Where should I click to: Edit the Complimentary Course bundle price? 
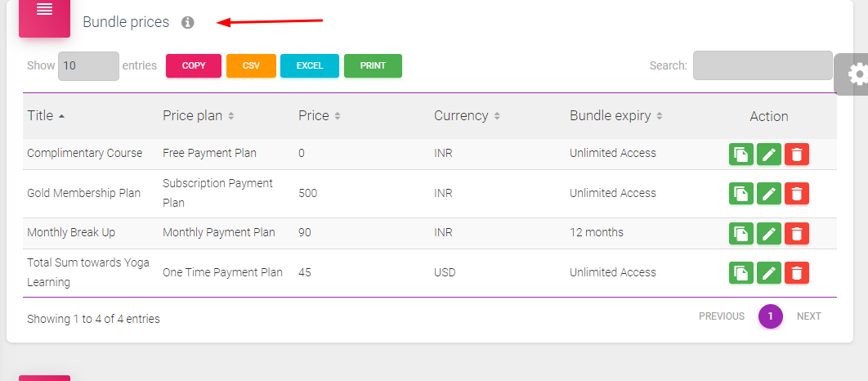pos(769,154)
